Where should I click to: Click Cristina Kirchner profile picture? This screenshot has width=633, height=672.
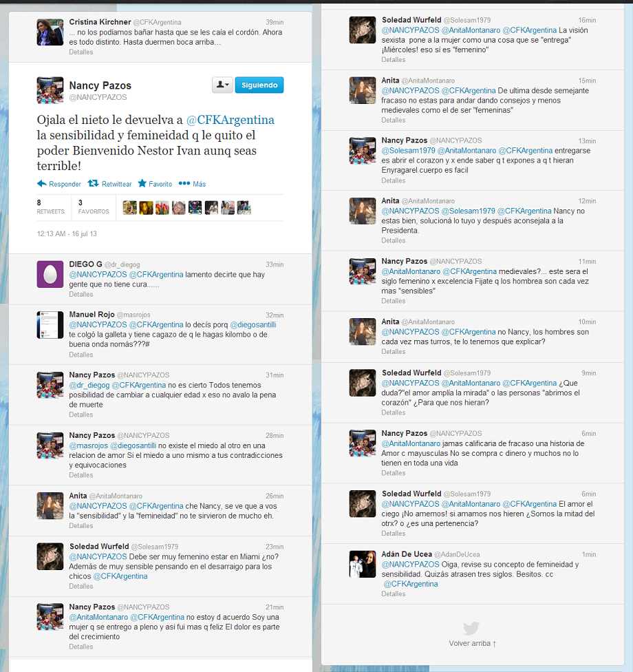coord(50,32)
